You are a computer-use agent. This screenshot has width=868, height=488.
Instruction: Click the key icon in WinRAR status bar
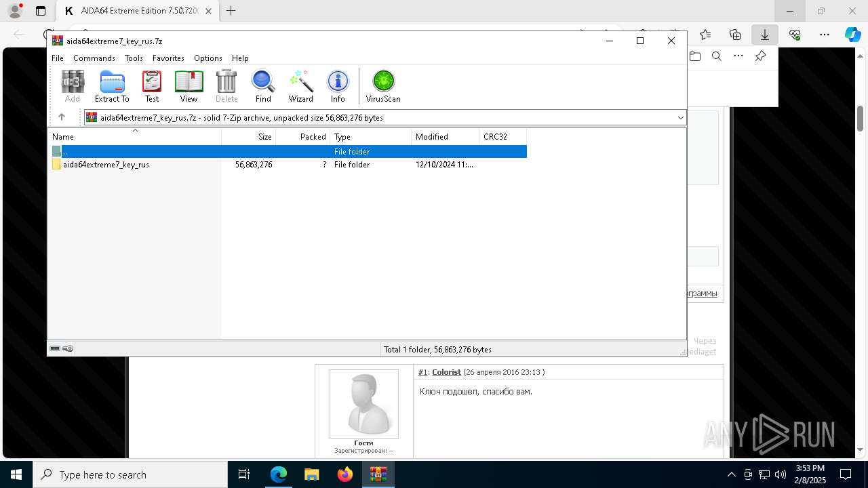point(68,348)
